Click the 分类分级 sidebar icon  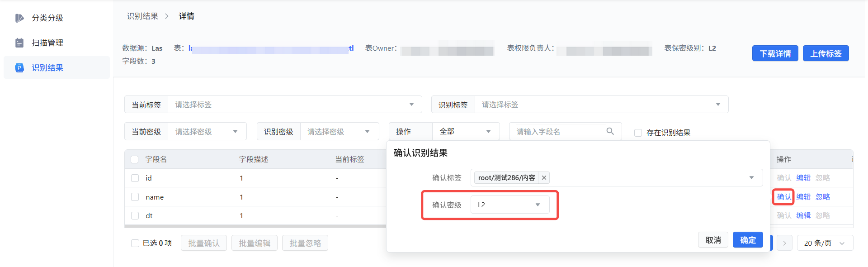pyautogui.click(x=19, y=18)
